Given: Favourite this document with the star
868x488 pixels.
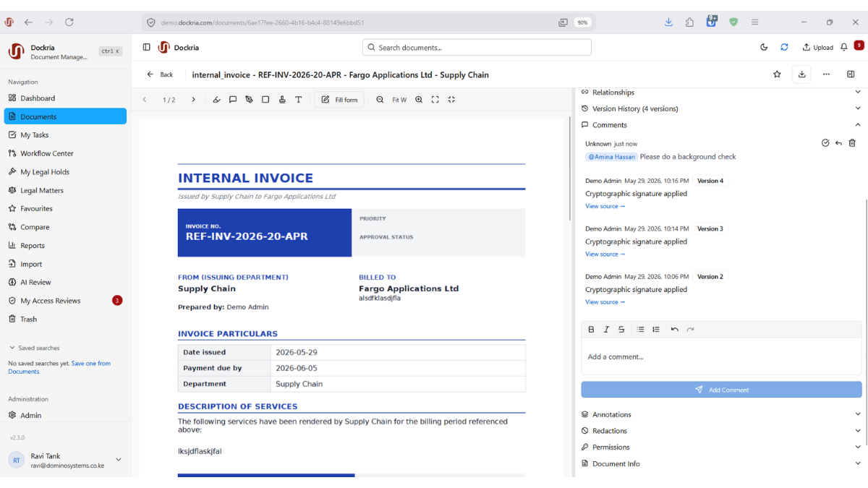Looking at the screenshot, I should [777, 74].
